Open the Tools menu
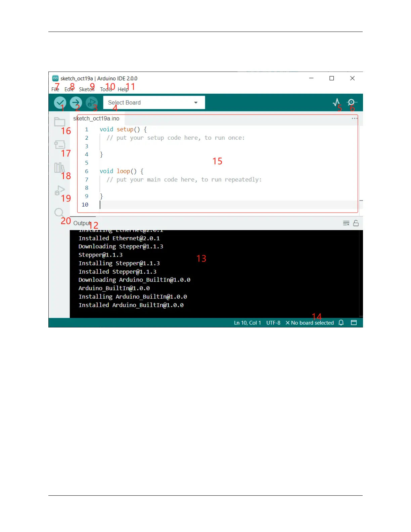This screenshot has height=532, width=411. [106, 89]
